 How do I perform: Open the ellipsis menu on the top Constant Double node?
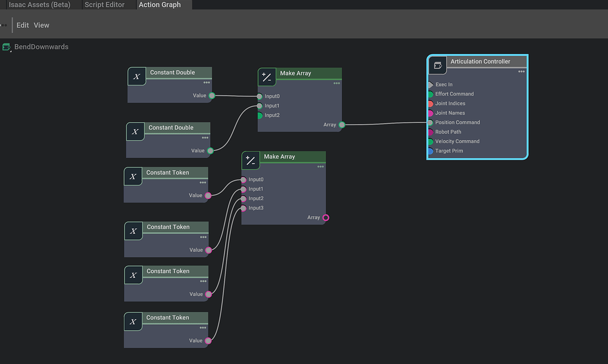tap(206, 84)
